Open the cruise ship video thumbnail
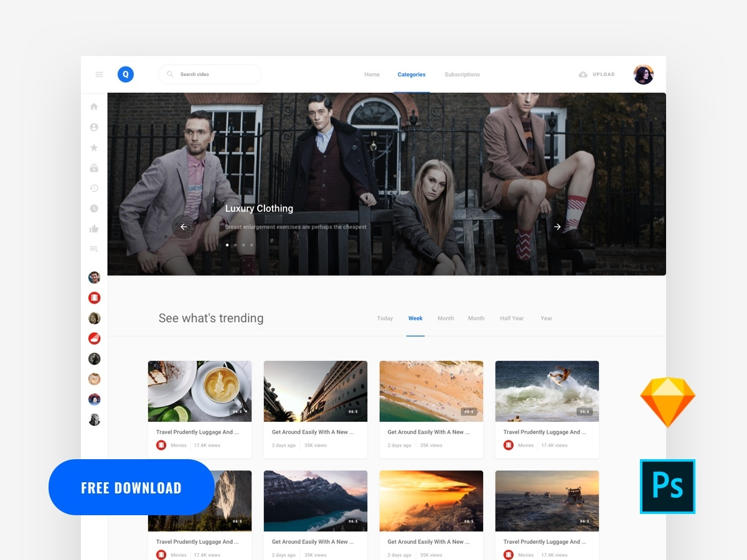Screen dimensions: 747x560 coord(316,391)
